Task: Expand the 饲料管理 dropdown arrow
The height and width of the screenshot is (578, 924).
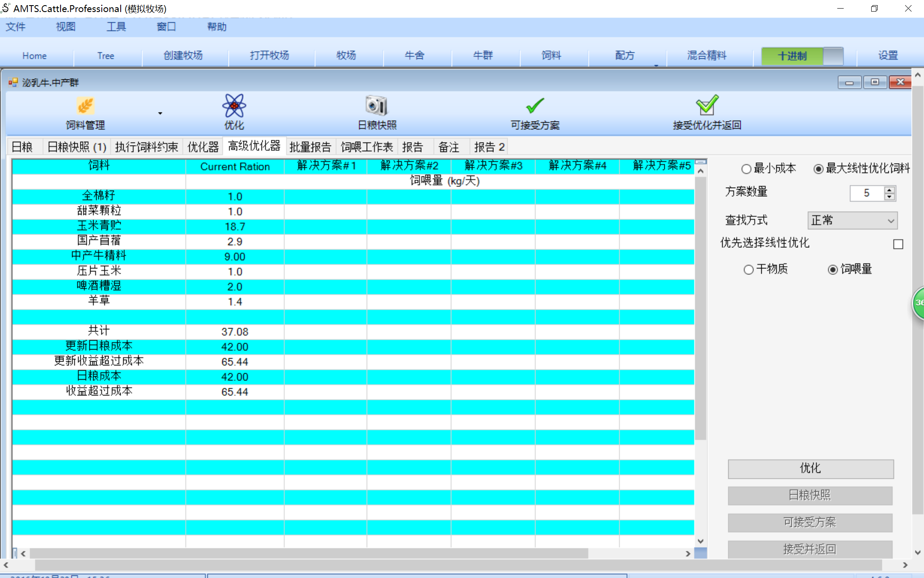Action: coord(160,113)
